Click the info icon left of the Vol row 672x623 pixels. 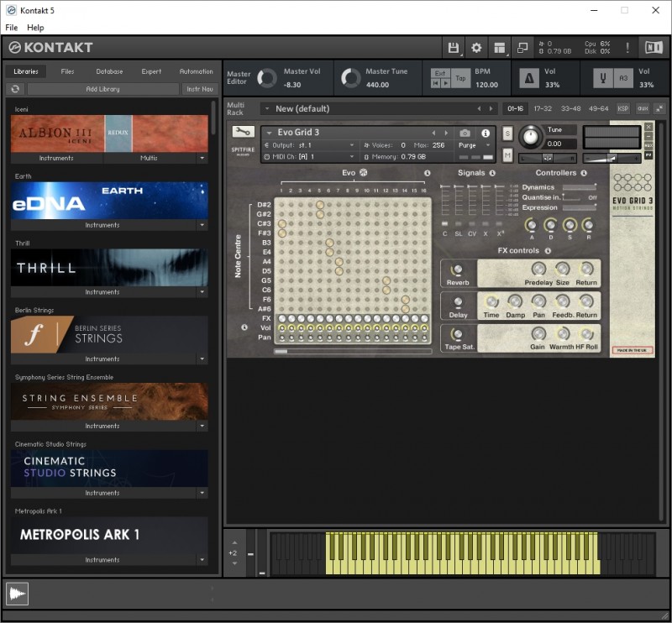(x=244, y=327)
